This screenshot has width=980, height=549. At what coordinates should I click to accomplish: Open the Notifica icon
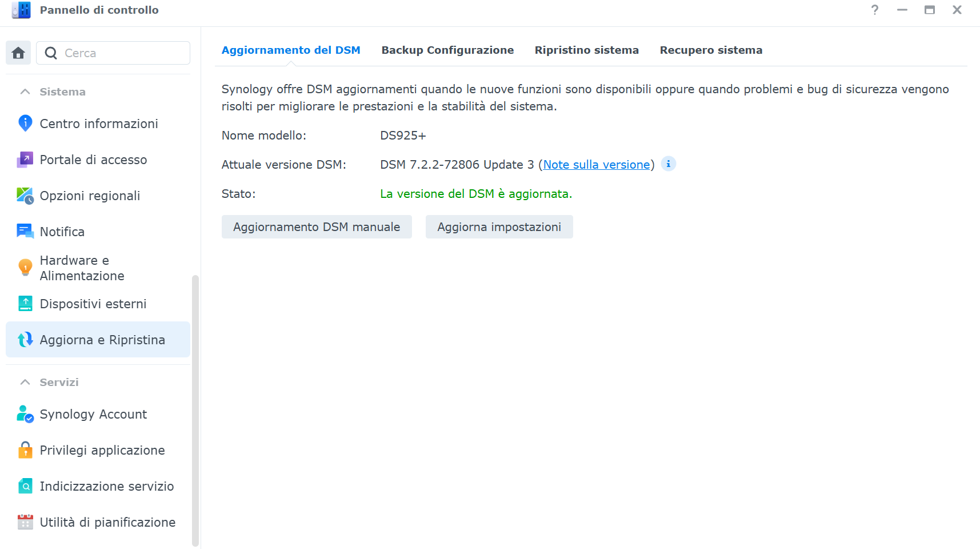(25, 232)
